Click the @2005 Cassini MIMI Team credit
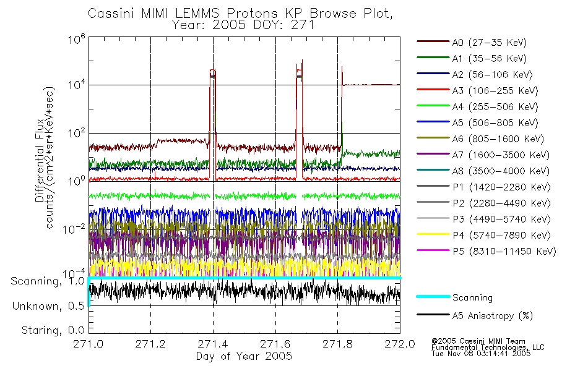The width and height of the screenshot is (588, 371). pos(478,341)
